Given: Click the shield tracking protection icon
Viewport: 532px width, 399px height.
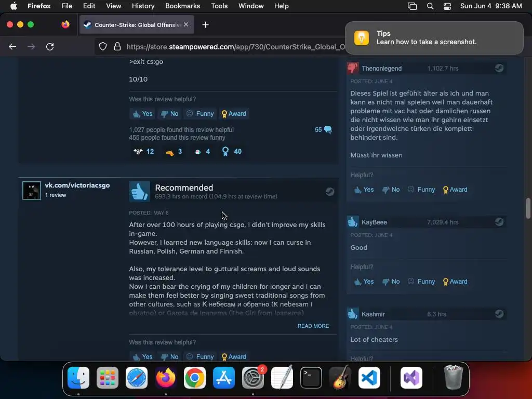Looking at the screenshot, I should tap(103, 46).
